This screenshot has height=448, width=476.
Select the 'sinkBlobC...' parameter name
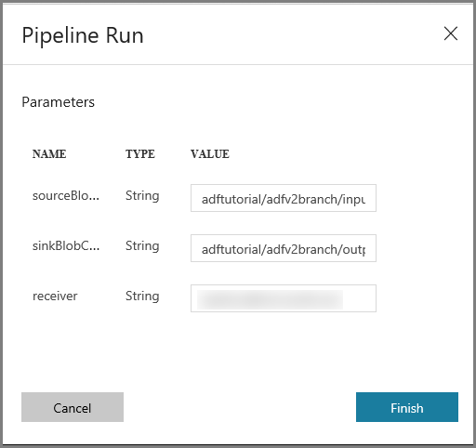pos(66,246)
